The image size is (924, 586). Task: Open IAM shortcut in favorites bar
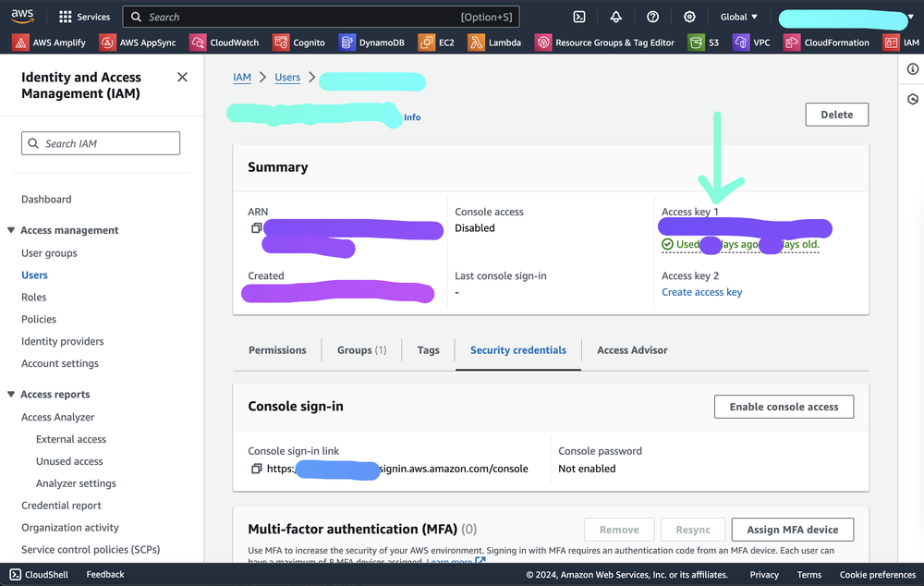point(902,43)
